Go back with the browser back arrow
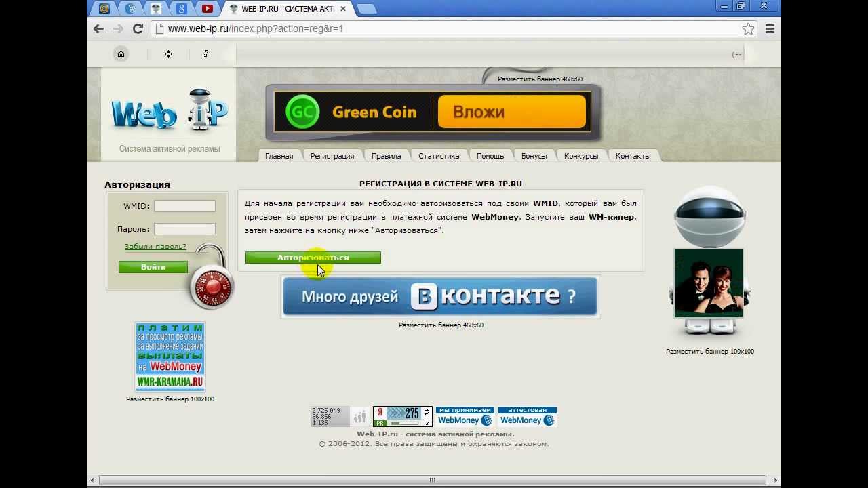The width and height of the screenshot is (868, 488). (x=99, y=28)
